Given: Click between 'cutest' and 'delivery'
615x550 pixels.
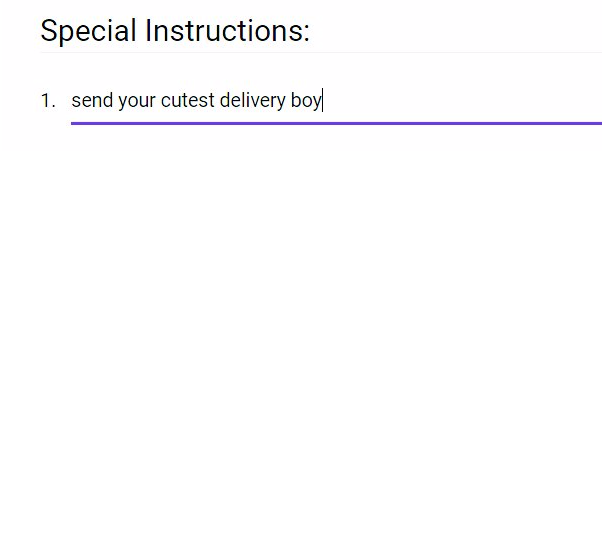Looking at the screenshot, I should click(x=217, y=100).
